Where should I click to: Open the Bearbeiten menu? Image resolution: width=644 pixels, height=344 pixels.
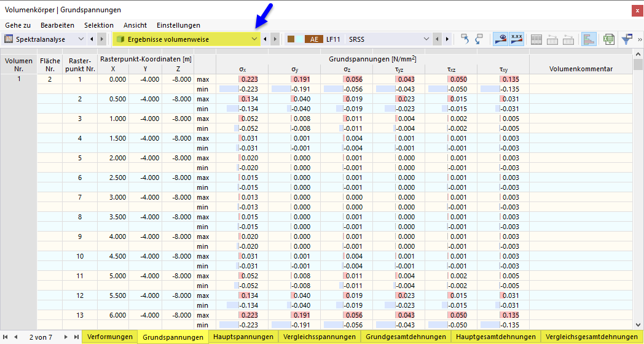point(57,25)
